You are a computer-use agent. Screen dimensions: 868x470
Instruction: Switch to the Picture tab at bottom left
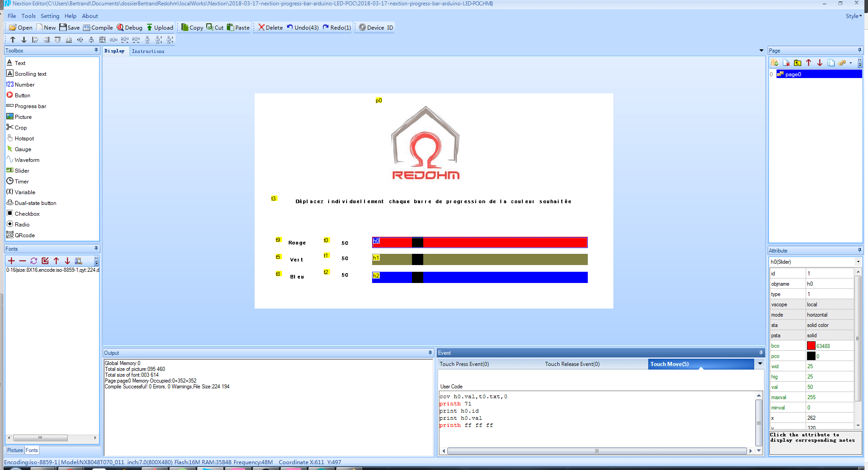coord(15,450)
